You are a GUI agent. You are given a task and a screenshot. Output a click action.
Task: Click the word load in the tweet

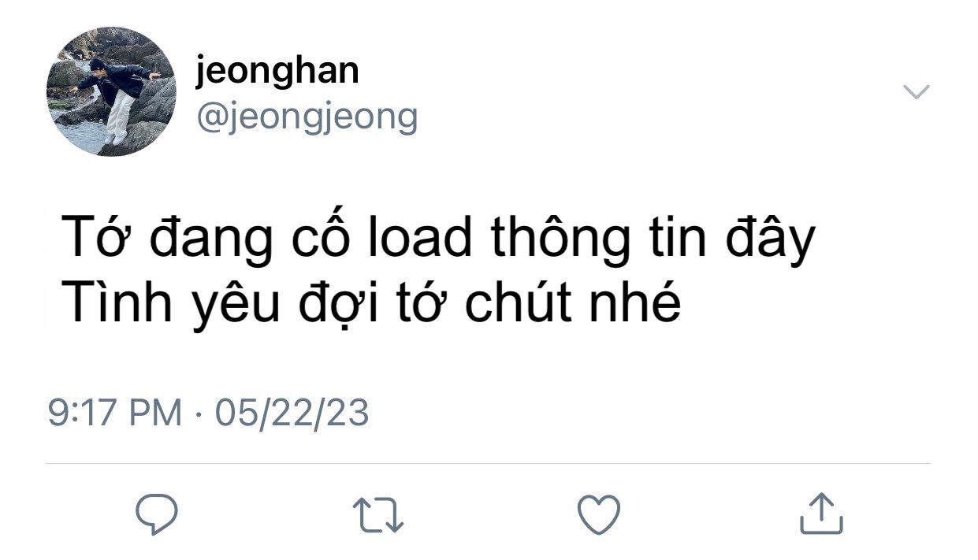[x=422, y=239]
